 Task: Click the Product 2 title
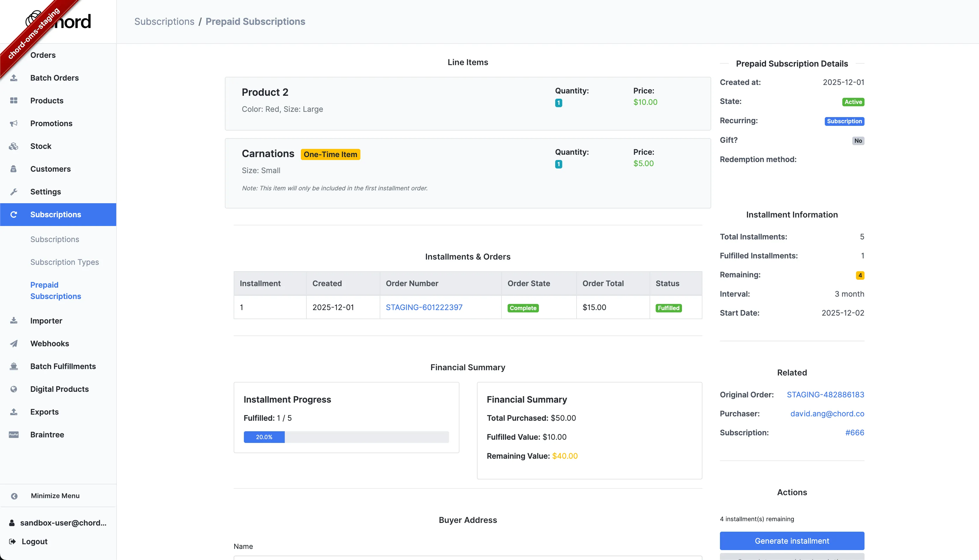265,92
